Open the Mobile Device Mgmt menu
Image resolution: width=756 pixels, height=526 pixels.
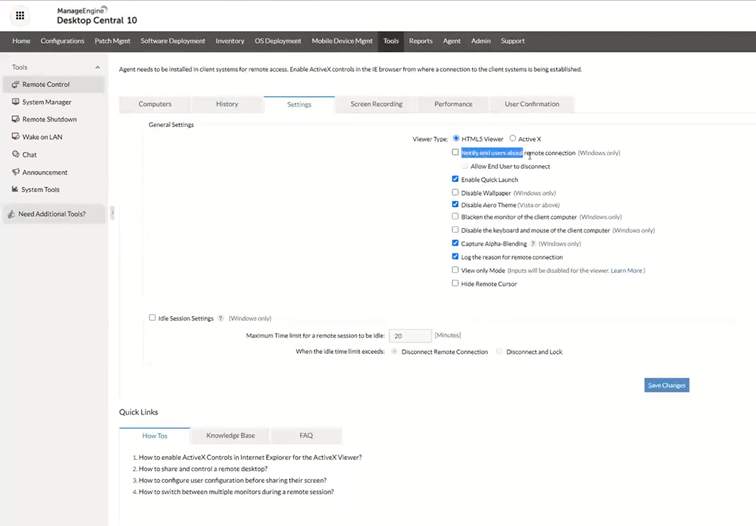click(x=342, y=41)
